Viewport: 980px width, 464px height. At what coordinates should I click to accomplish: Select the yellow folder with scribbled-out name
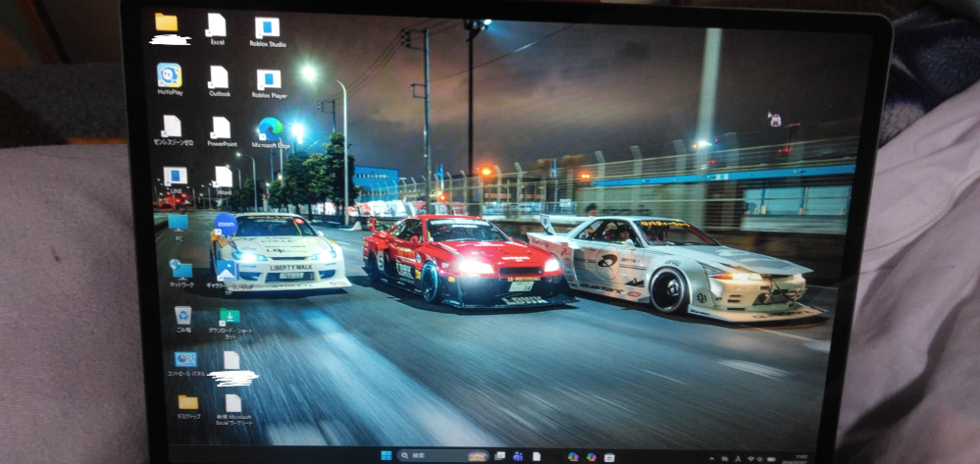coord(166,28)
